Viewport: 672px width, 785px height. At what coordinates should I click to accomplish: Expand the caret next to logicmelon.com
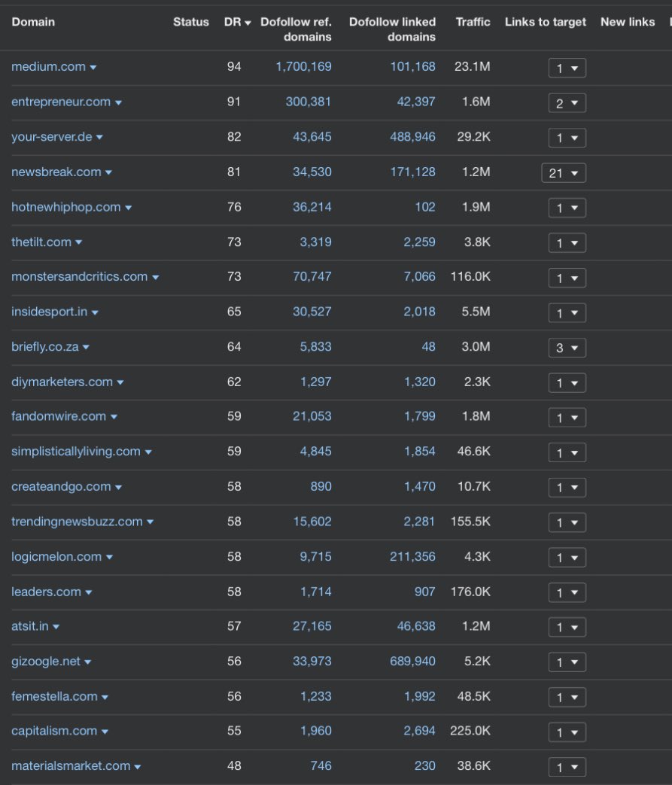(109, 557)
